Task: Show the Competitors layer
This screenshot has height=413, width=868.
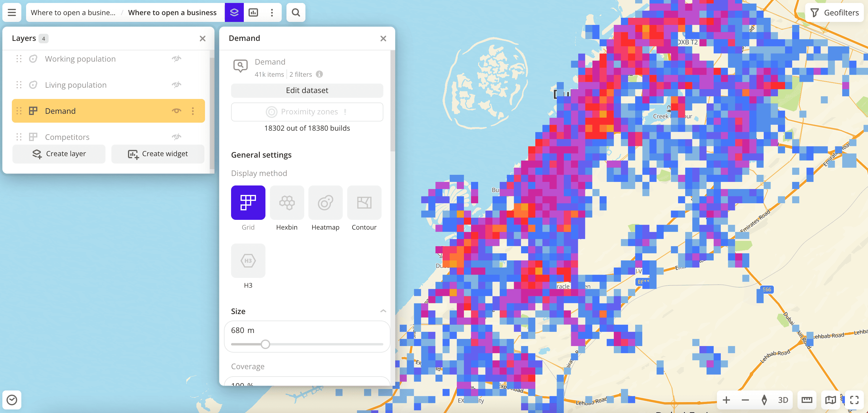Action: pos(176,137)
